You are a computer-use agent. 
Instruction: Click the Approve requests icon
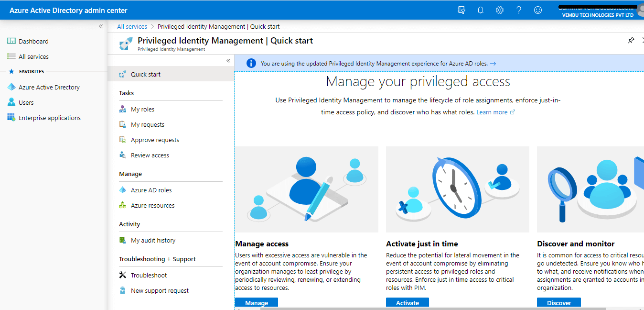pos(123,140)
